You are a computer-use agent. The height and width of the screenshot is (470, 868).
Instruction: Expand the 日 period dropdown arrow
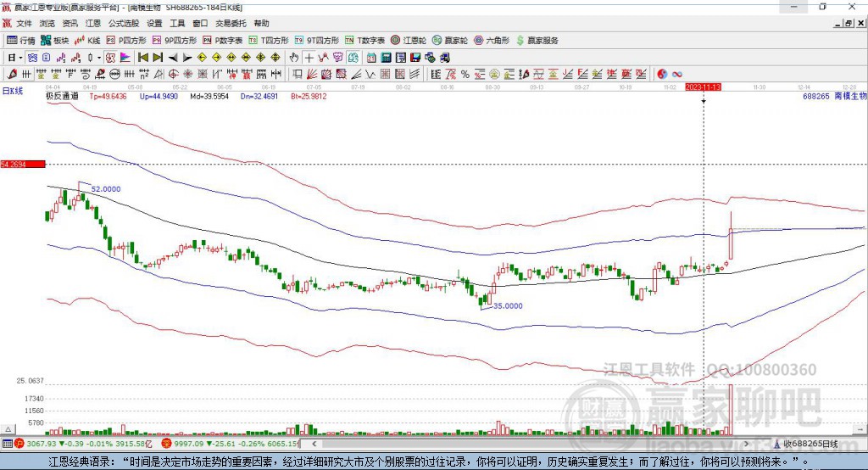click(x=20, y=58)
